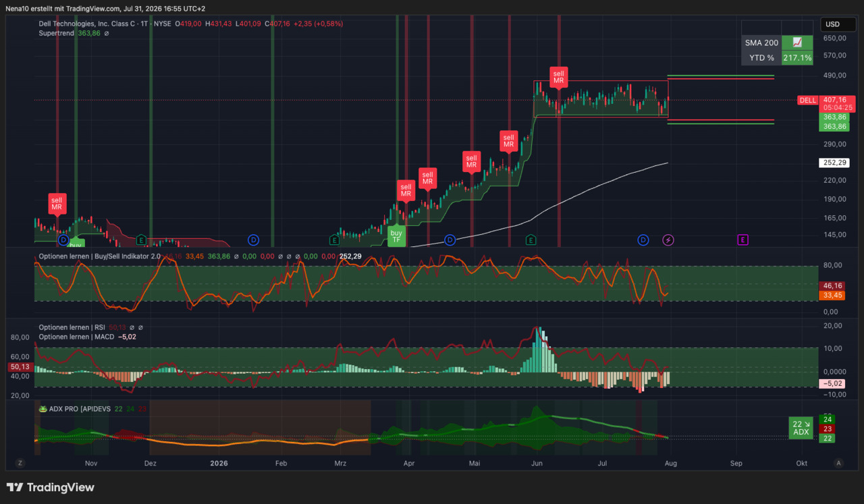864x504 pixels.
Task: Click the 50,13 RSI value label
Action: point(20,366)
